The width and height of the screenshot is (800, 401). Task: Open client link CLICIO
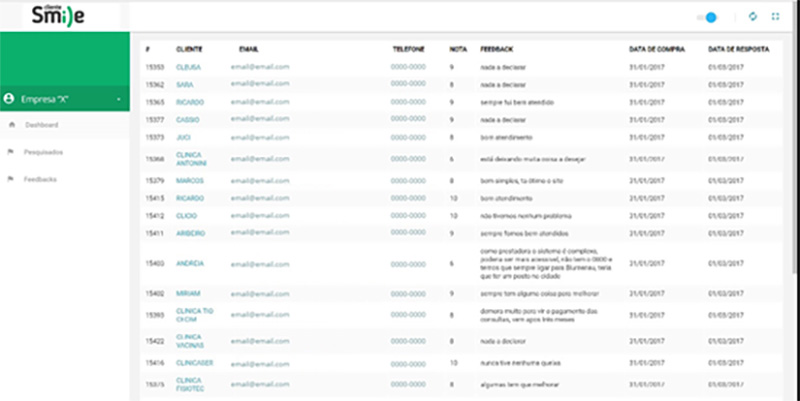pos(186,216)
